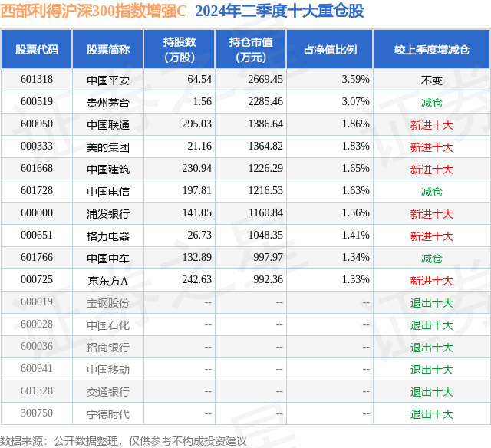Select stock name 宁德时代

coord(108,414)
